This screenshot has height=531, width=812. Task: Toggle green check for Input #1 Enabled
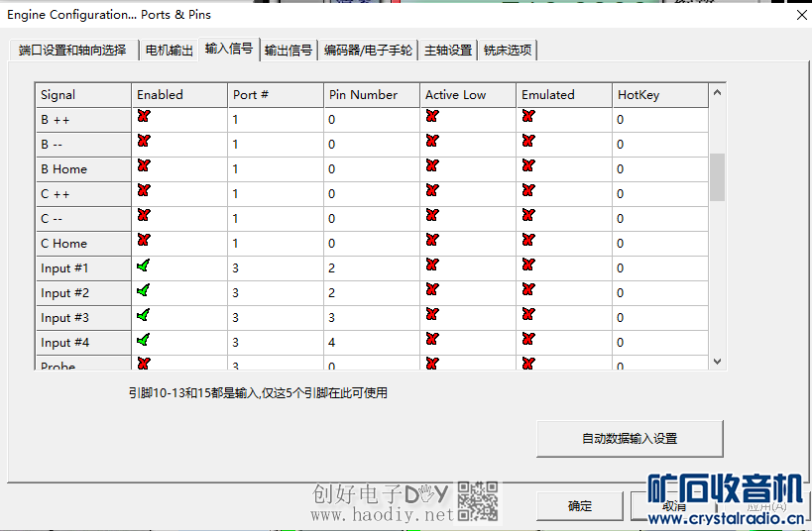click(144, 265)
